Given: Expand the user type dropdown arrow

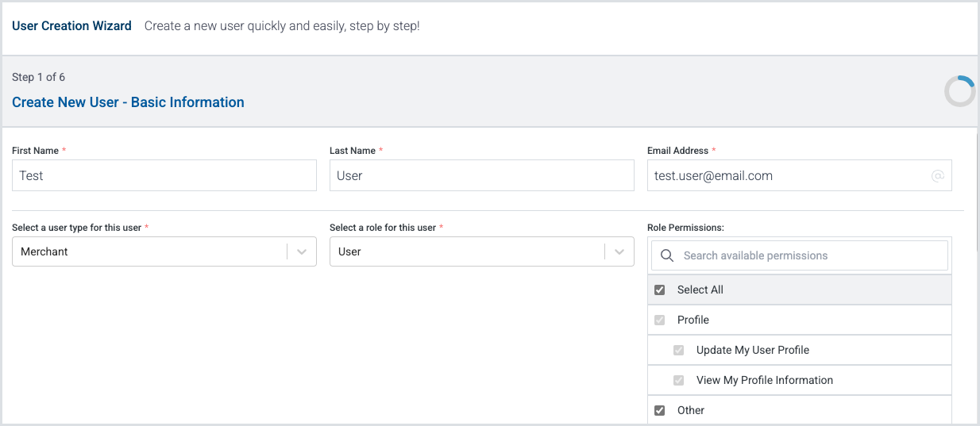Looking at the screenshot, I should click(x=302, y=251).
